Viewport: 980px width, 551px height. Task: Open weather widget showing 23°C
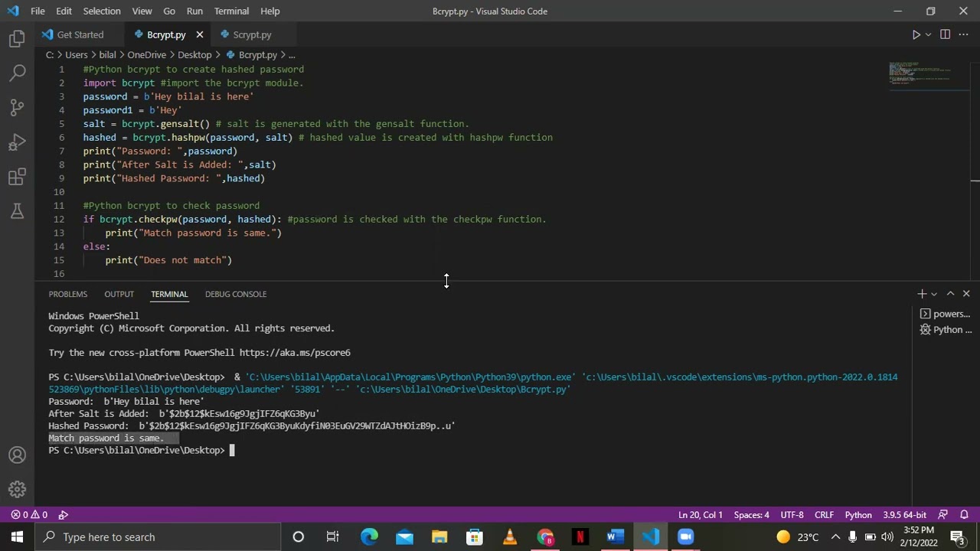pos(798,536)
